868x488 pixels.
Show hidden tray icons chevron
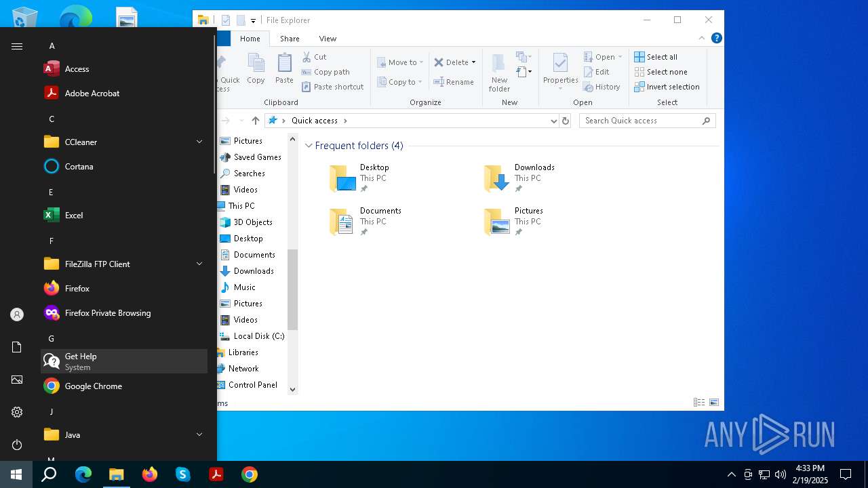pos(731,474)
